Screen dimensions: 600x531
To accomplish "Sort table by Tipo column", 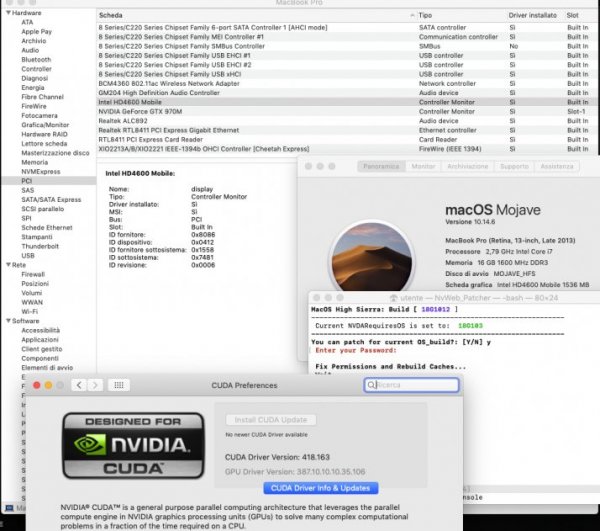I will [460, 15].
